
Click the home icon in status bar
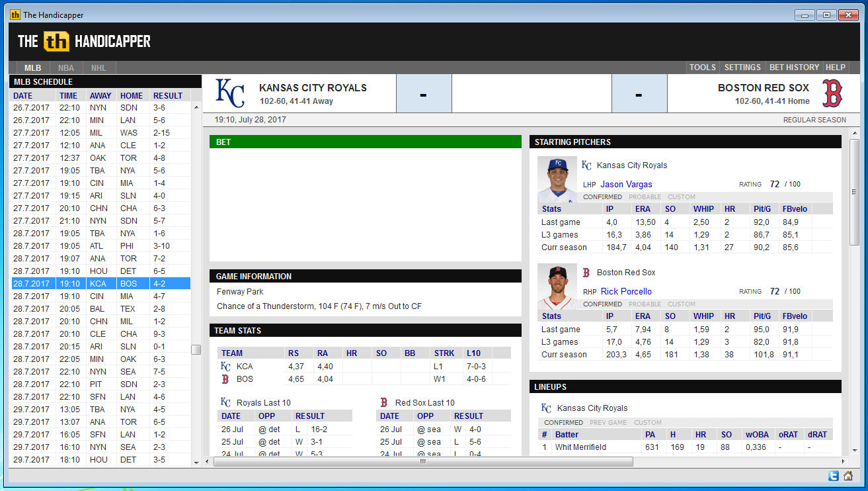[x=848, y=476]
